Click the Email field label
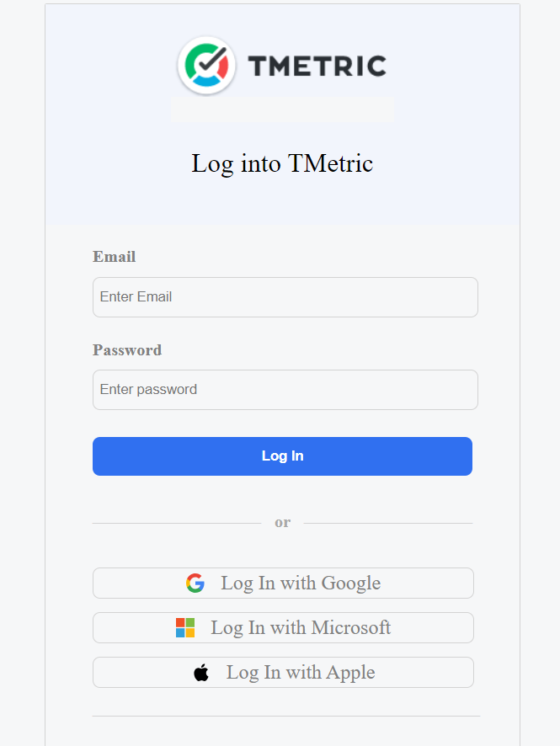Screen dimensions: 560x746 point(114,257)
